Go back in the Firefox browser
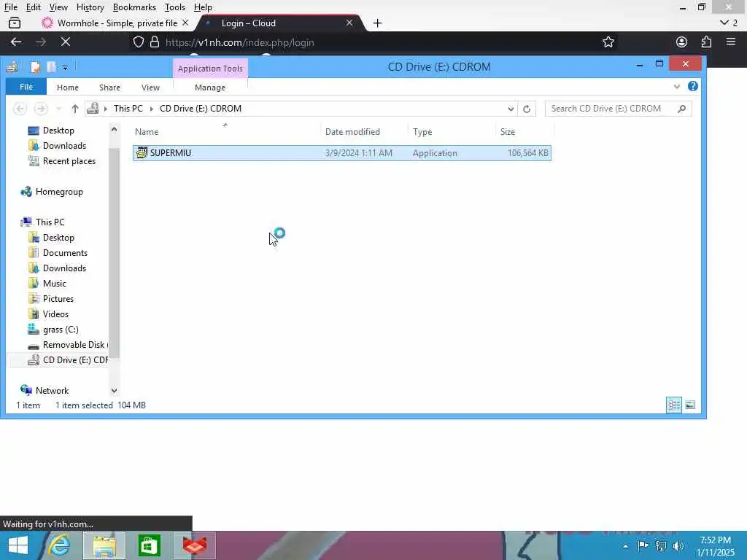This screenshot has height=560, width=747. click(16, 42)
